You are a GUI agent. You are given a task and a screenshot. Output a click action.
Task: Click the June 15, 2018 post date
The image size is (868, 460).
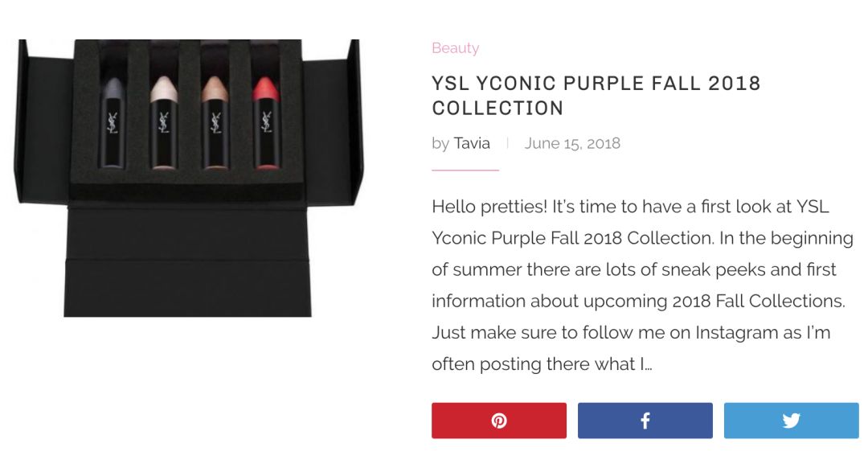(572, 143)
